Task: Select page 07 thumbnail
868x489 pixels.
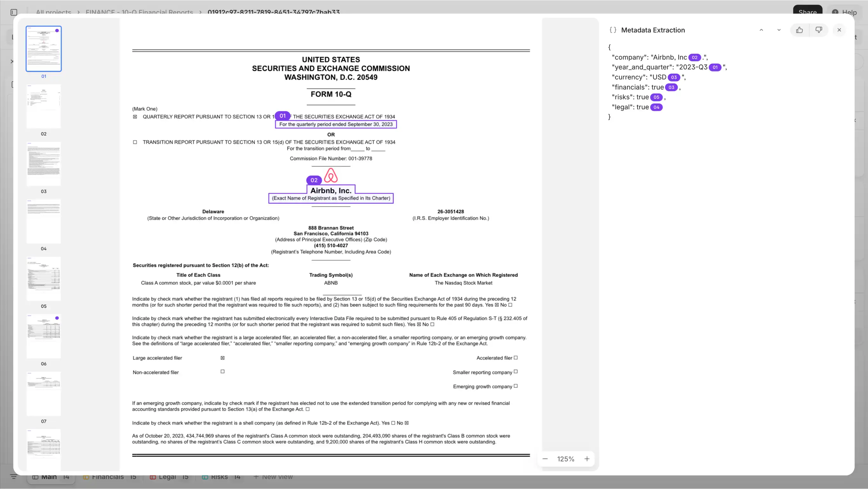Action: [x=44, y=394]
